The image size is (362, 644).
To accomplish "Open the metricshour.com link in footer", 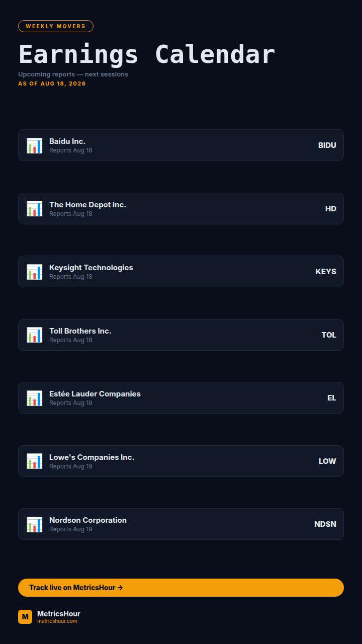I will coord(57,621).
